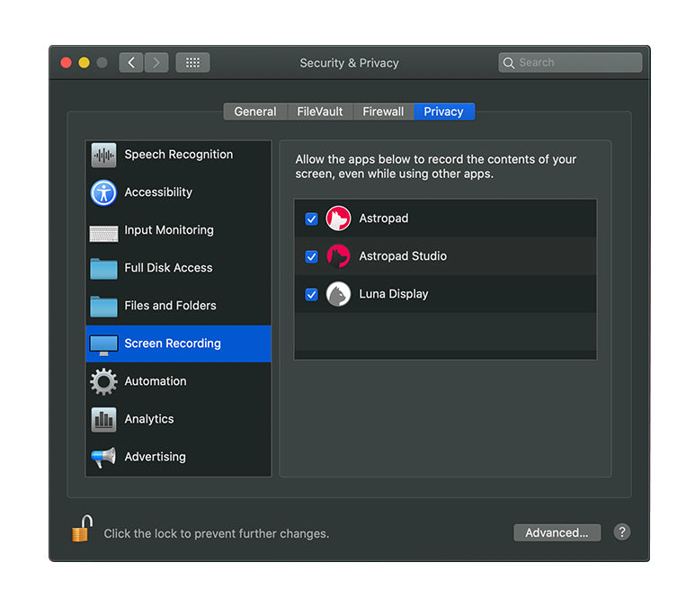Select Speech Recognition in sidebar
Viewport: 695px width, 616px height.
pos(178,155)
